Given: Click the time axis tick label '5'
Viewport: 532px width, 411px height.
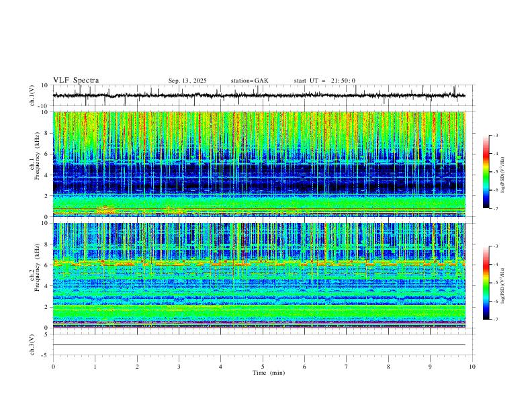Looking at the screenshot, I should tap(263, 367).
